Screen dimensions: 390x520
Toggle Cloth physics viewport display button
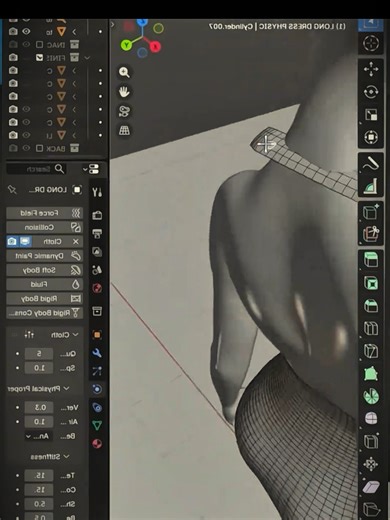tap(25, 241)
